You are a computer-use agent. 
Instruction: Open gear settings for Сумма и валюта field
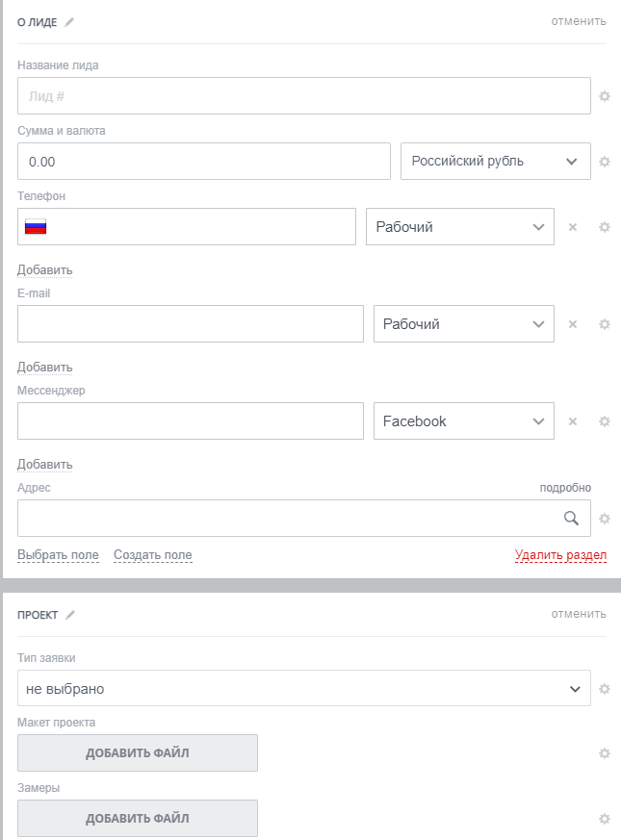click(605, 162)
